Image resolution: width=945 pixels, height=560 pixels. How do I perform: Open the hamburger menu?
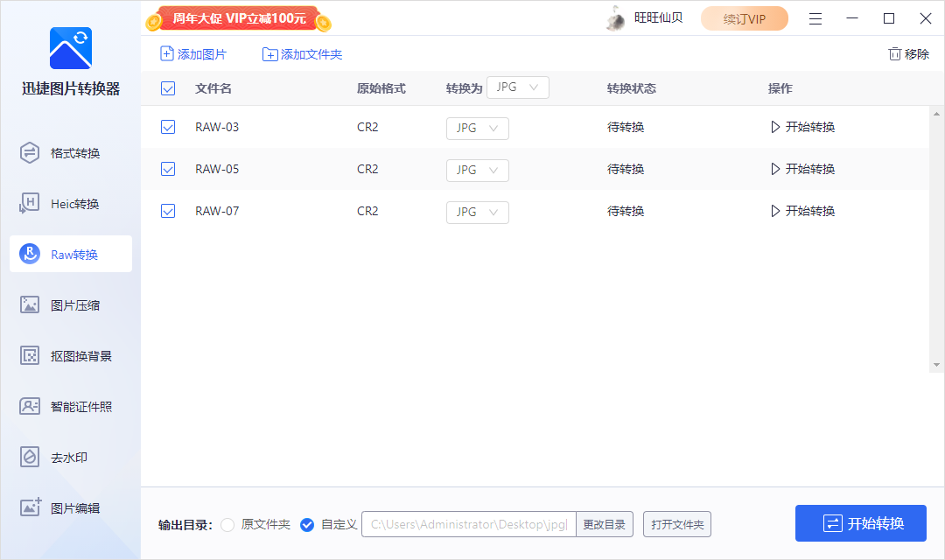(815, 17)
